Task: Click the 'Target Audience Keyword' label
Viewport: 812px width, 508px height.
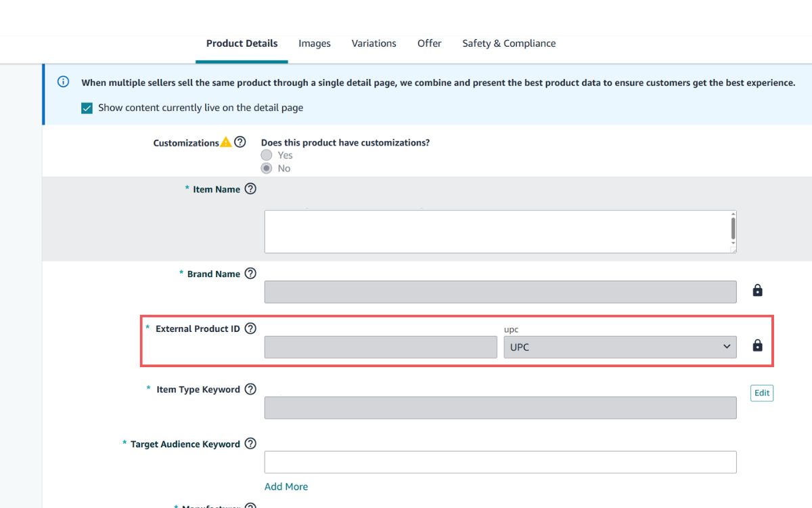Action: [x=185, y=444]
